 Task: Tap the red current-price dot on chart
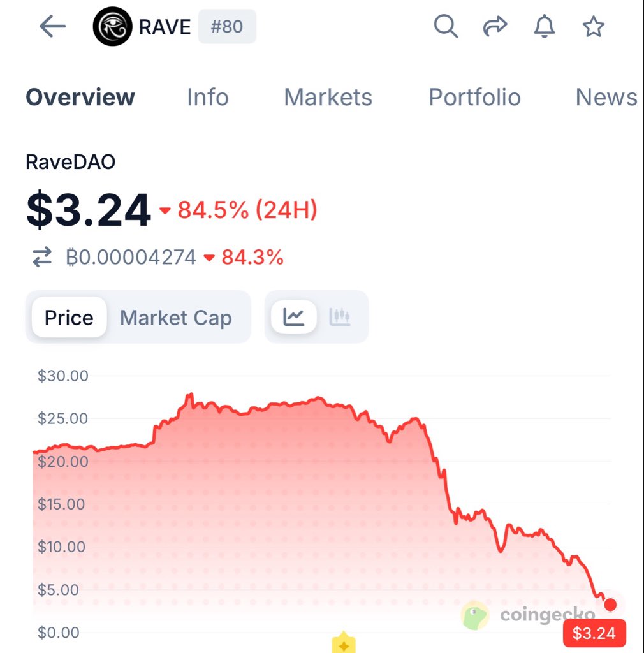[610, 605]
